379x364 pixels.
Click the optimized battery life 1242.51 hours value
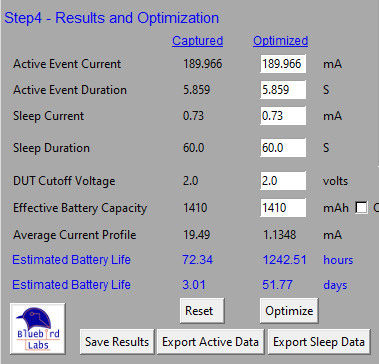click(284, 260)
